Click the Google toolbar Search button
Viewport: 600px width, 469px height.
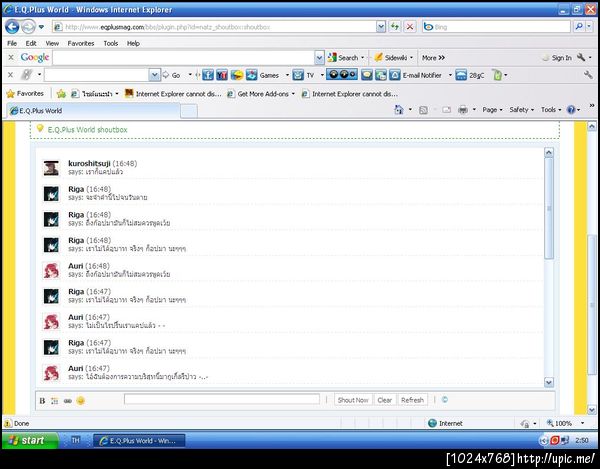[343, 58]
